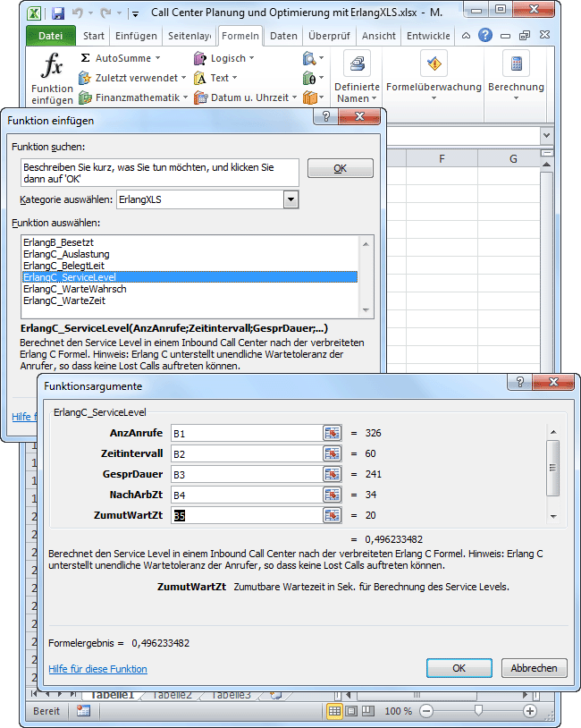The height and width of the screenshot is (728, 581).
Task: Collapse dialog via GesprDauer range selector icon
Action: [333, 474]
